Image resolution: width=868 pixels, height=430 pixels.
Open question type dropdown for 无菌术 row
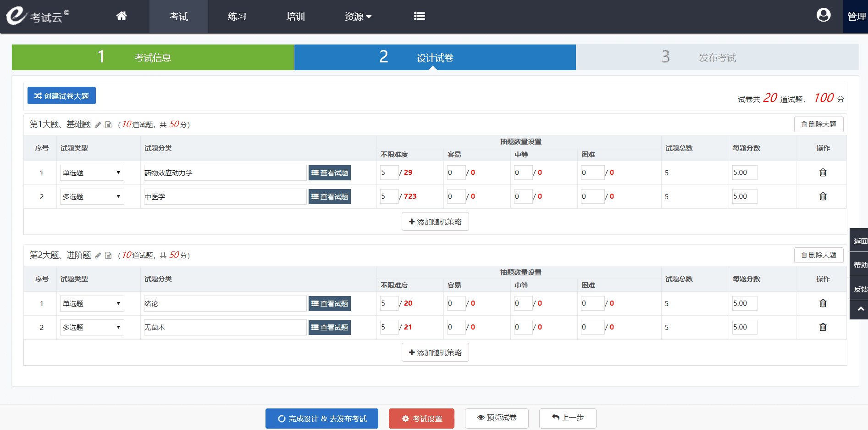(92, 328)
